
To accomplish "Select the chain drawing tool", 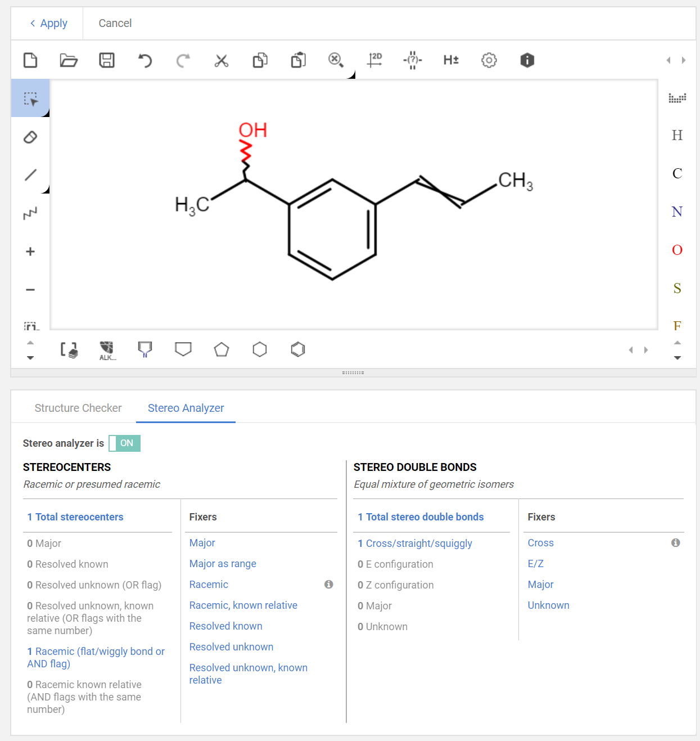I will 30,213.
